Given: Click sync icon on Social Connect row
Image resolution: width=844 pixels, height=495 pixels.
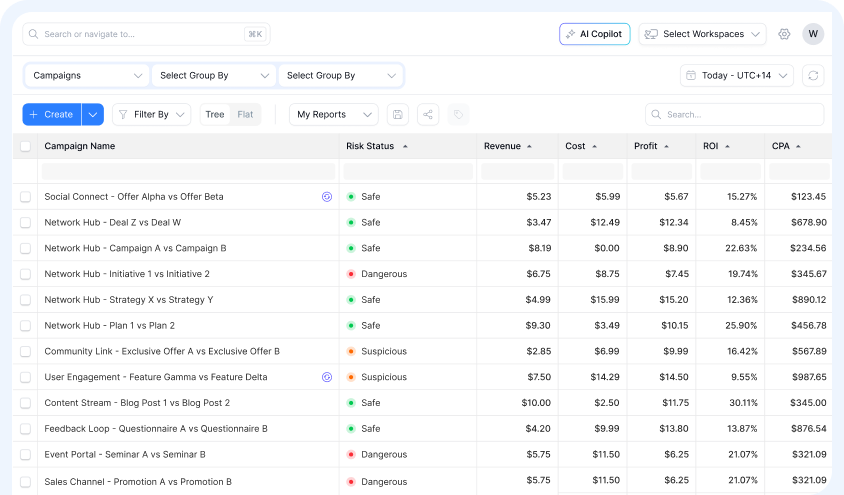Looking at the screenshot, I should click(x=327, y=197).
